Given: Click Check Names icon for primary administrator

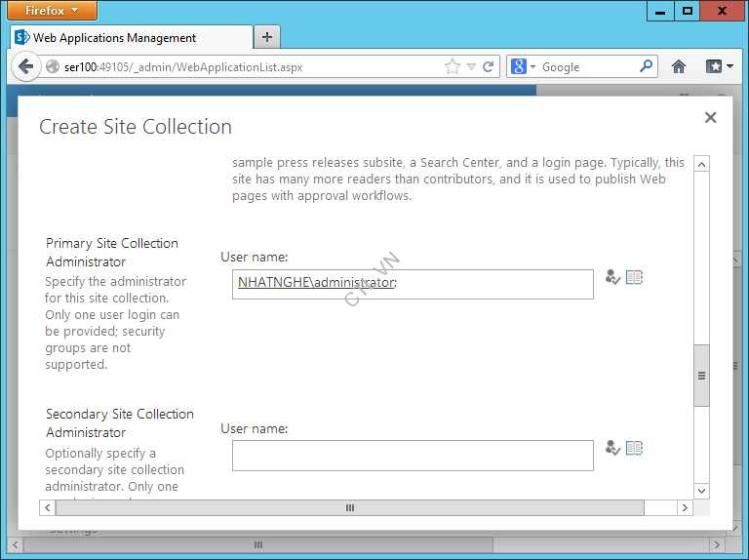Looking at the screenshot, I should pyautogui.click(x=612, y=278).
